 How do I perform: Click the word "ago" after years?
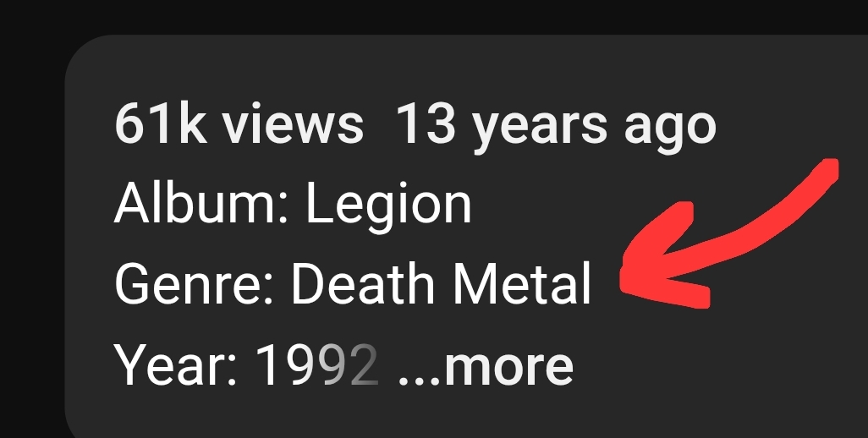coord(670,130)
